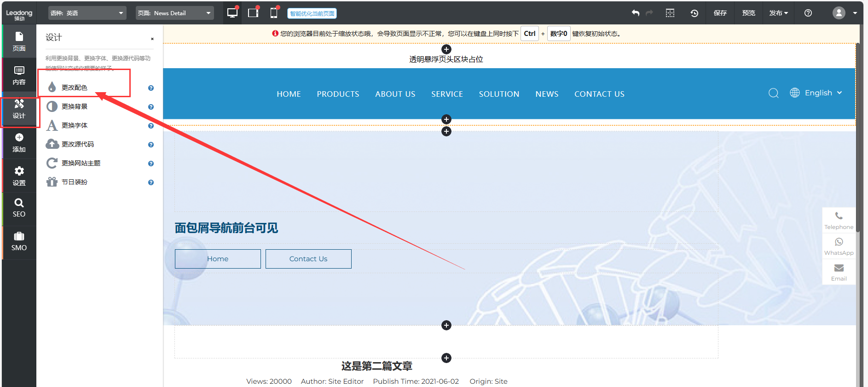This screenshot has height=387, width=868.
Task: Click the 添加 (Add) sidebar icon
Action: click(x=19, y=142)
